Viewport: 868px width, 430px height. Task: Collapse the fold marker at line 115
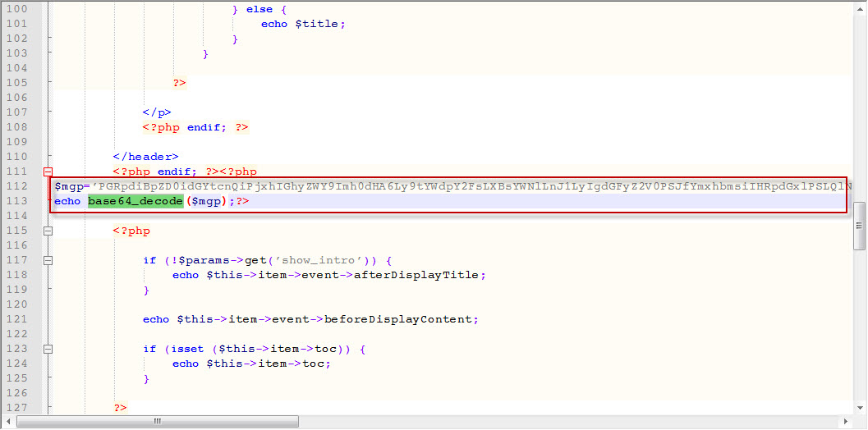point(48,231)
